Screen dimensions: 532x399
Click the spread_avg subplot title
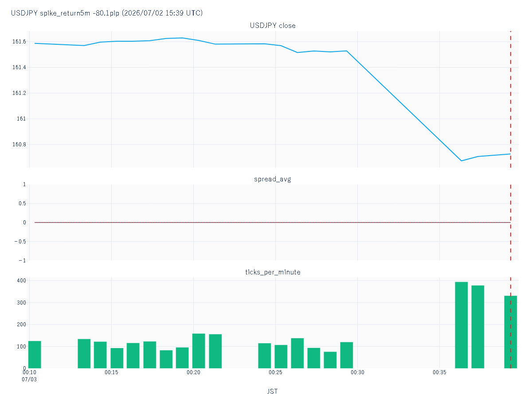click(273, 180)
